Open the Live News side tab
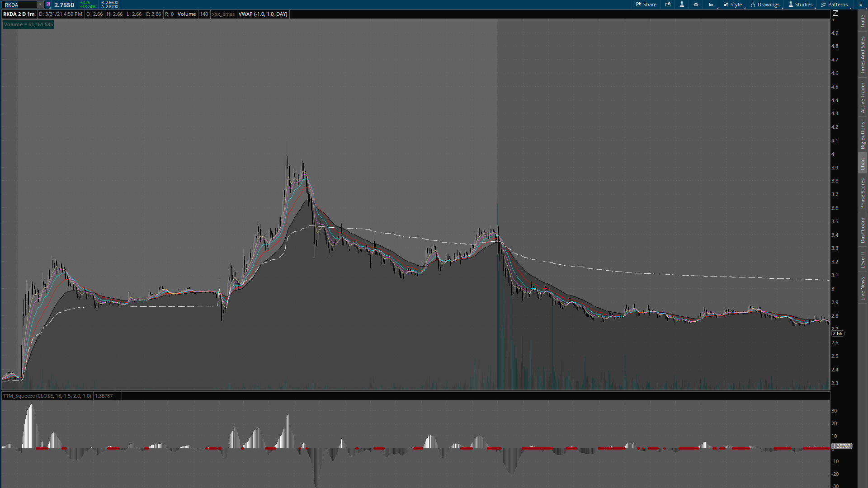 [x=863, y=289]
